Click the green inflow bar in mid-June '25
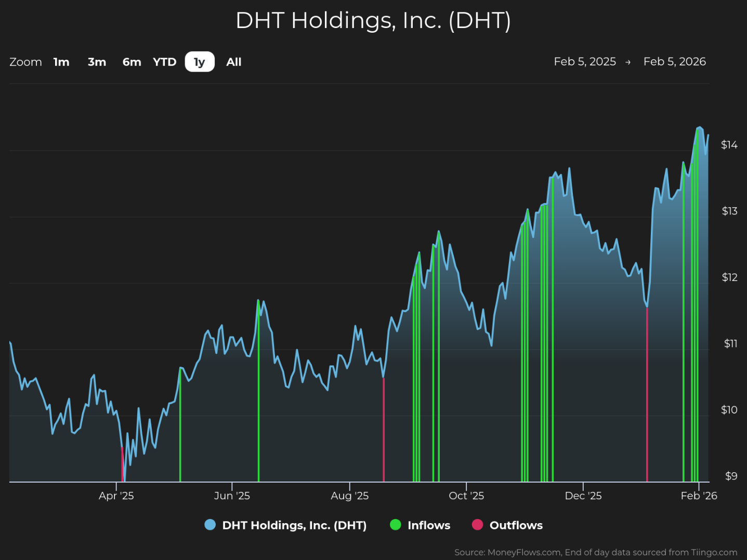Image resolution: width=747 pixels, height=560 pixels. (258, 391)
